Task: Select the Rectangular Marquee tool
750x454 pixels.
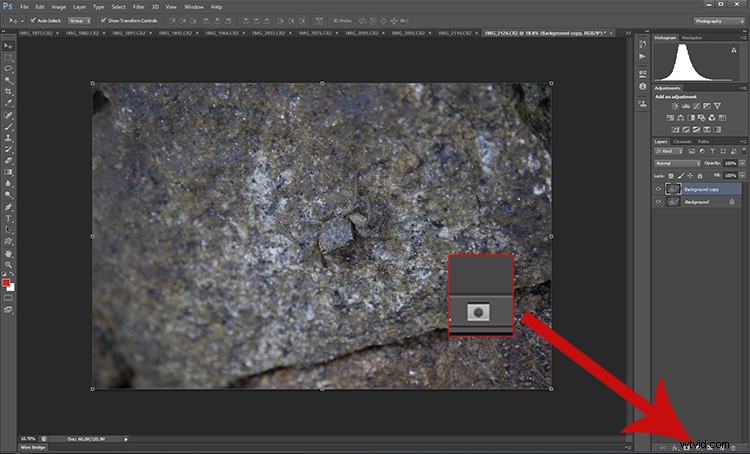Action: 8,57
